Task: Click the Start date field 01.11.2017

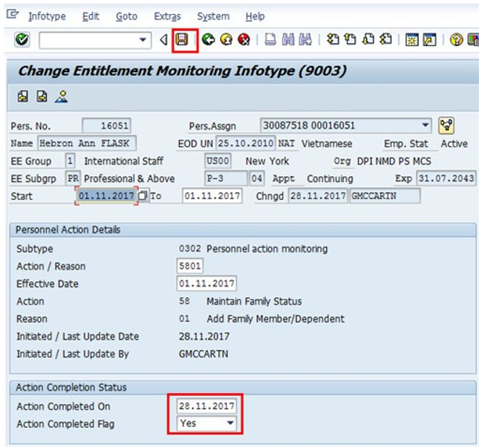Action: [106, 196]
